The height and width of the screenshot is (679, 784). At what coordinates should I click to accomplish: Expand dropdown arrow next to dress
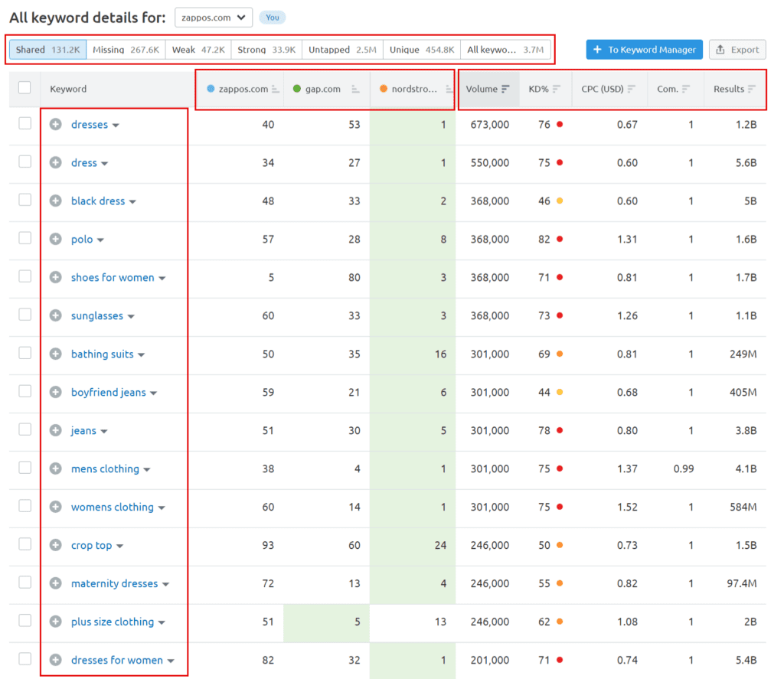104,164
